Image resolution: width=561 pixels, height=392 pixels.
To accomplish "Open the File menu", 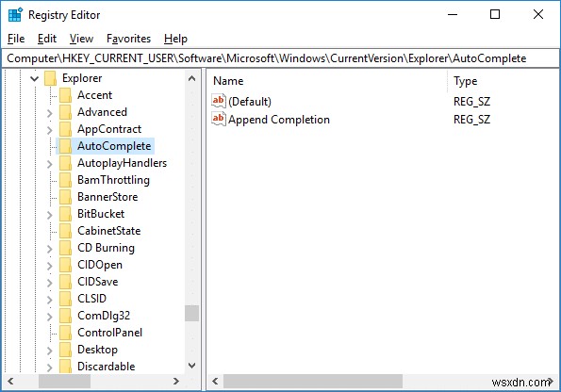I will pos(16,39).
